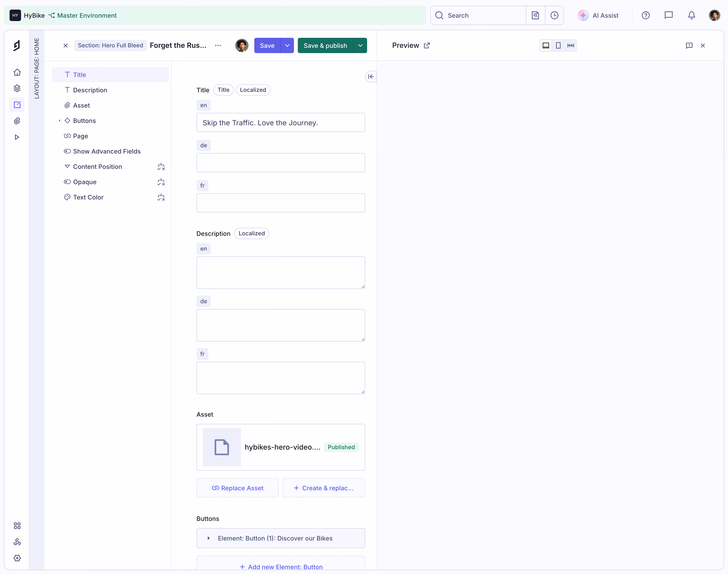Jump to Title field in outline

pyautogui.click(x=110, y=75)
